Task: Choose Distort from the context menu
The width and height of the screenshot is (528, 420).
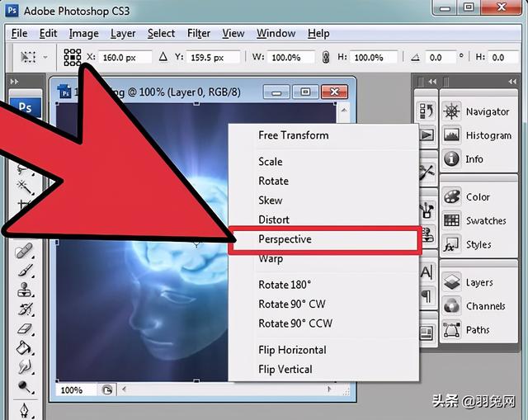Action: coord(324,219)
